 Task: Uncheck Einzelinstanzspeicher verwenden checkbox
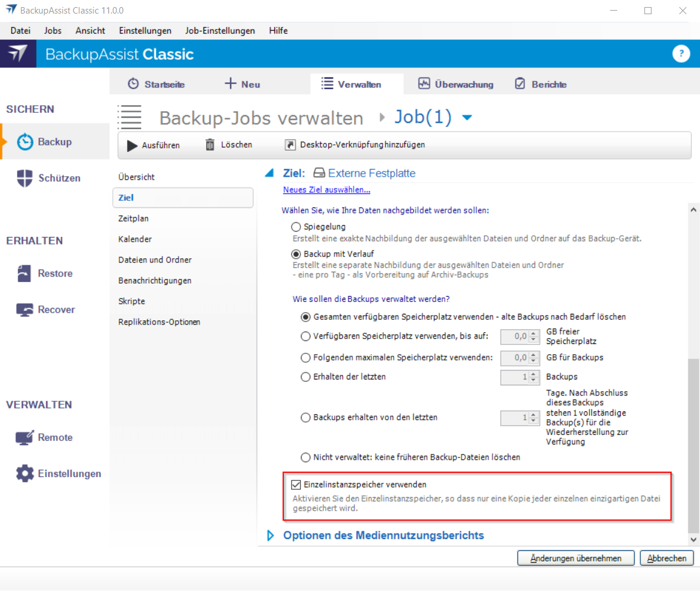coord(297,485)
